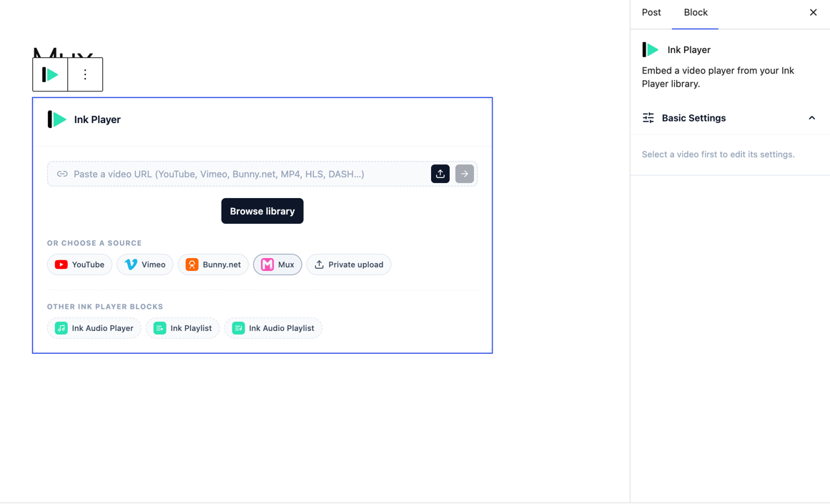Viewport: 830px width, 504px height.
Task: Open the block options three-dot menu
Action: [x=85, y=74]
